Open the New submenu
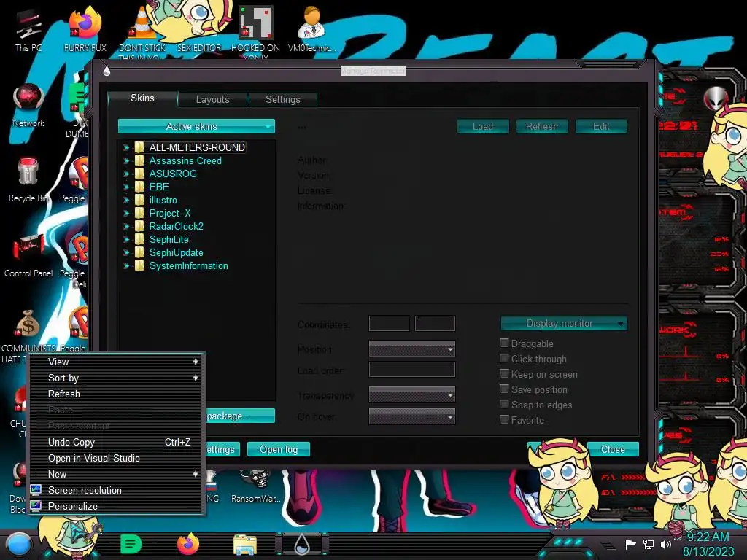 (117, 474)
